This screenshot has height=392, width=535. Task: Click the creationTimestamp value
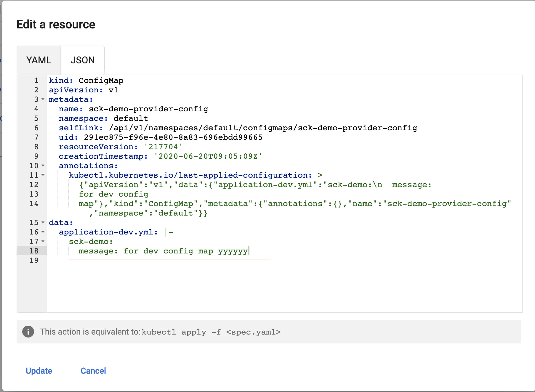pos(208,156)
